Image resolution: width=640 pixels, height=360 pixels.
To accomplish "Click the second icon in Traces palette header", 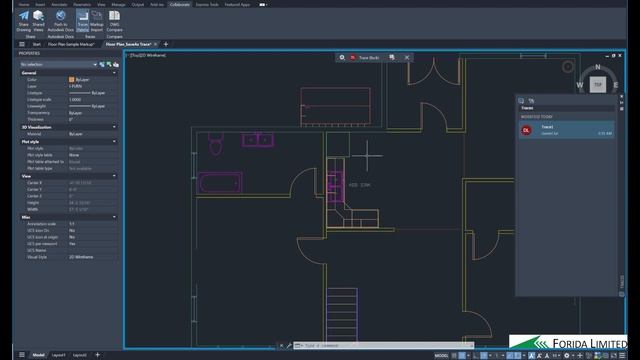I will coord(531,100).
